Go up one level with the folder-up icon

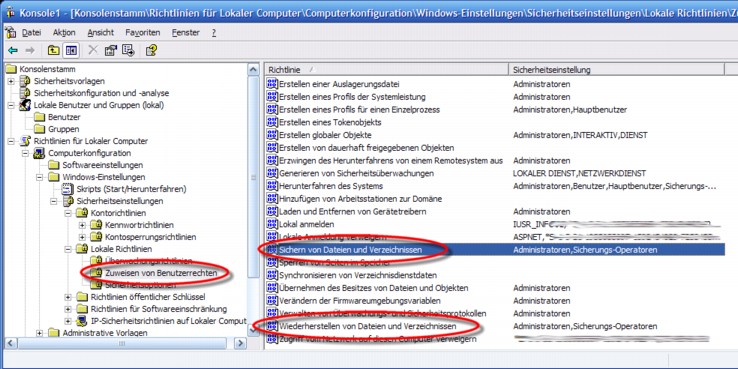click(x=54, y=50)
